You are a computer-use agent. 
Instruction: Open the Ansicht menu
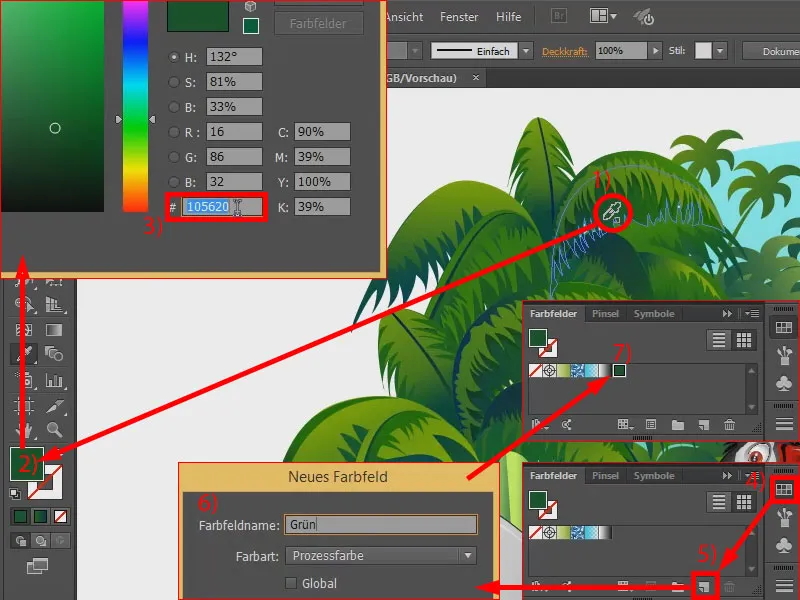[404, 17]
